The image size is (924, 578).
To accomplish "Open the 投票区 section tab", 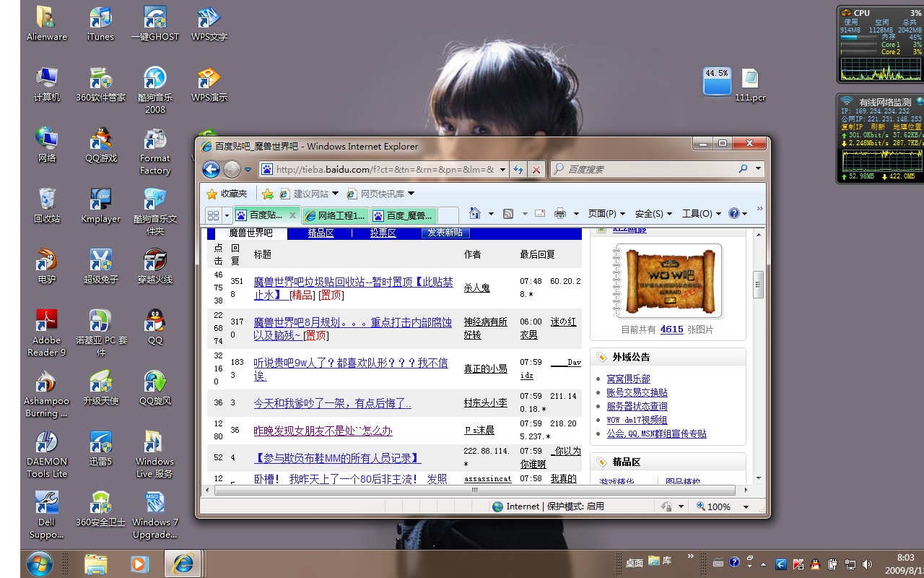I will coord(383,233).
